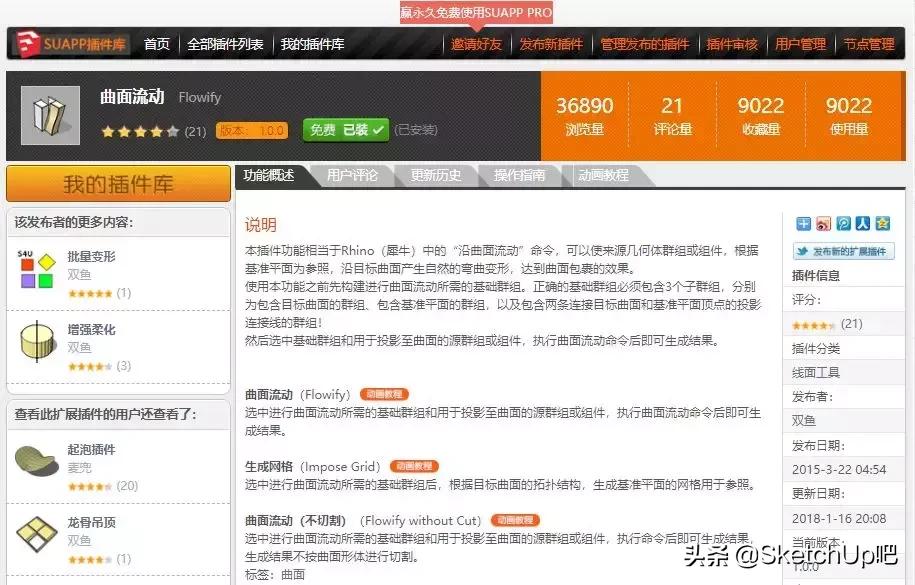Click the 动画教程 badge next to Impose Grid
Image resolution: width=915 pixels, height=585 pixels.
[x=414, y=466]
